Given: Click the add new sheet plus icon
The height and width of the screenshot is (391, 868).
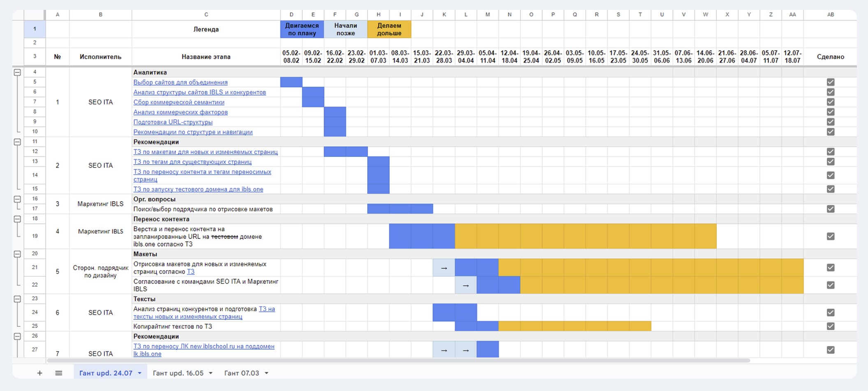Looking at the screenshot, I should 39,373.
